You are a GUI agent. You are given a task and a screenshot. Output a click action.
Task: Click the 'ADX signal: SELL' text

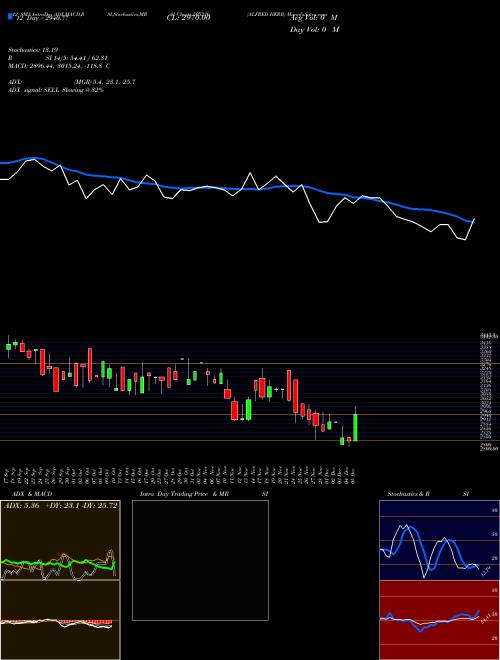[56, 90]
